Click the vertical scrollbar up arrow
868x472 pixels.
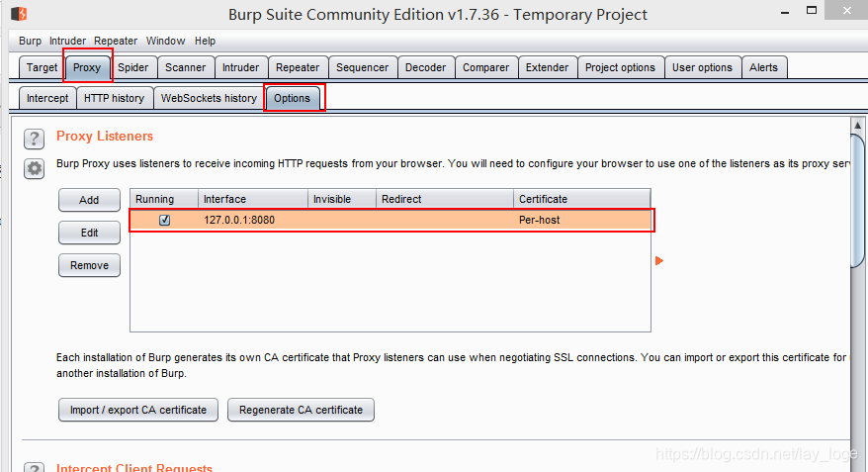pyautogui.click(x=857, y=126)
